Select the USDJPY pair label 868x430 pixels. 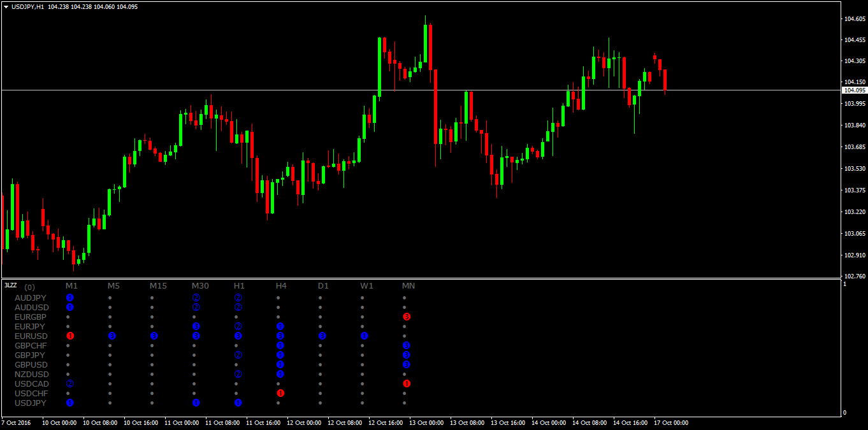tap(31, 403)
